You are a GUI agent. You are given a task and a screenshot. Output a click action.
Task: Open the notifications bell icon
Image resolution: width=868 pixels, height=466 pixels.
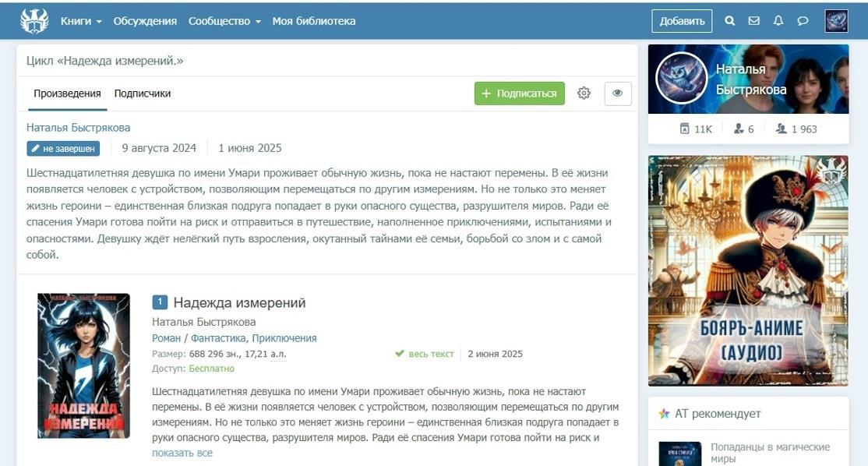(778, 21)
